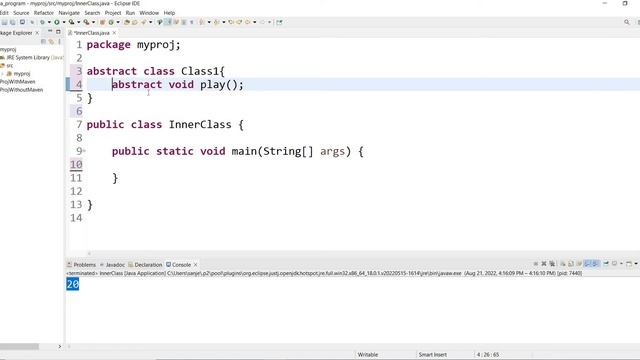
Task: Click the toolbar Search flashlight icon
Action: click(143, 22)
